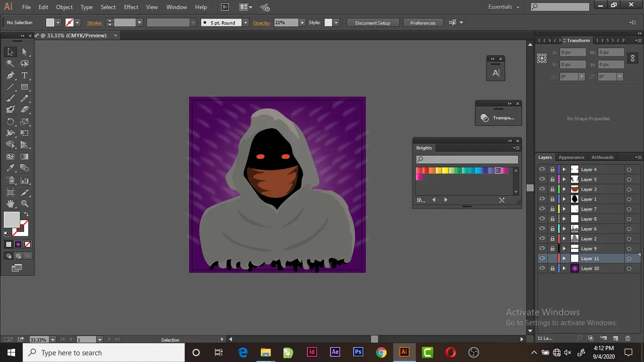
Task: Click the Document Setup button
Action: pos(372,23)
